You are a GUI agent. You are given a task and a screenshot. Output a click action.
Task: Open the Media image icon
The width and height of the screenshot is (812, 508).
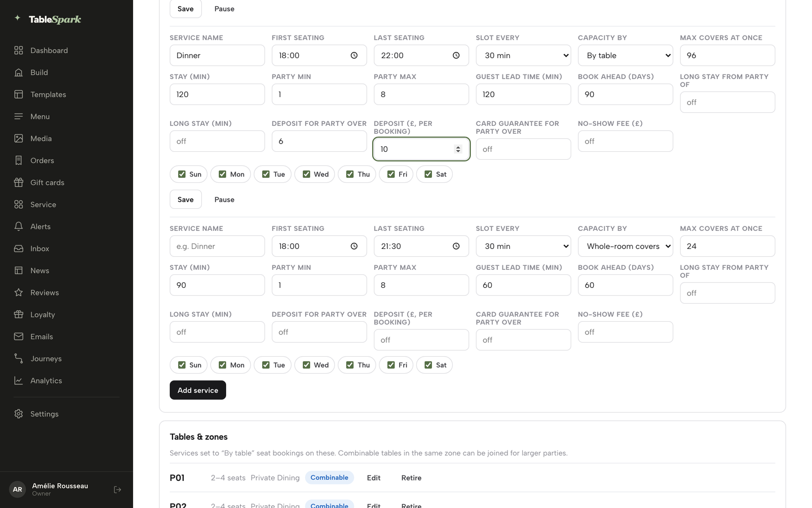(x=19, y=138)
